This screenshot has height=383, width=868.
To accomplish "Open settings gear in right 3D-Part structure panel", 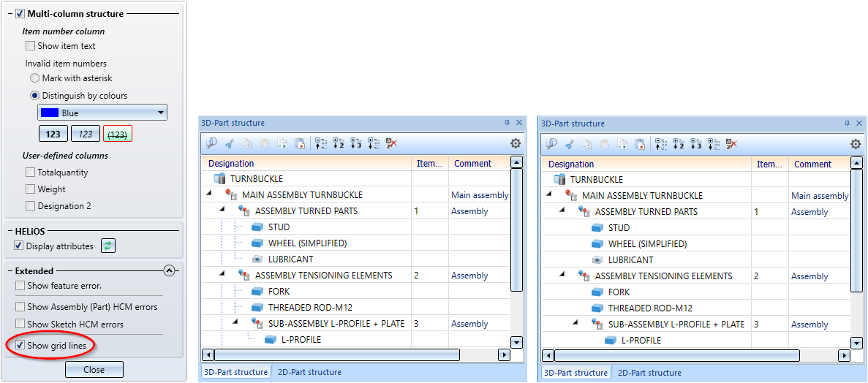I will [x=856, y=144].
